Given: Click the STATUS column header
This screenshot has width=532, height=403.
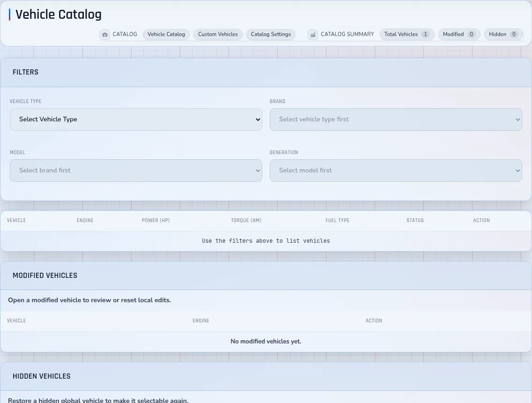Looking at the screenshot, I should (x=415, y=220).
